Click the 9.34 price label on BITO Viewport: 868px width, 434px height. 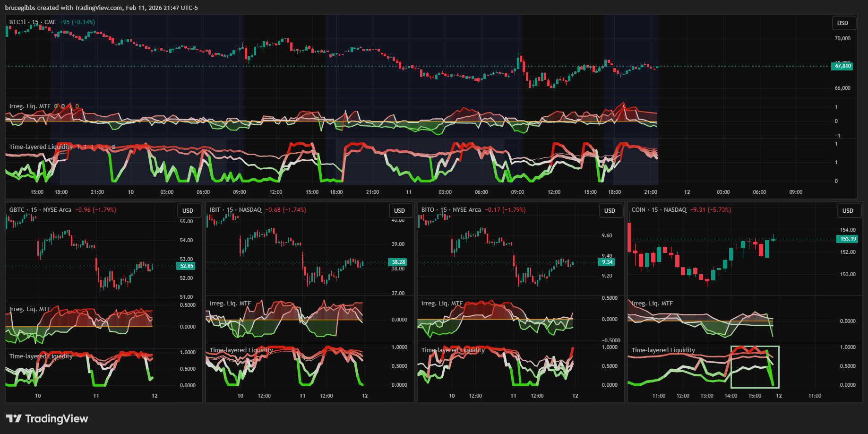coord(607,262)
